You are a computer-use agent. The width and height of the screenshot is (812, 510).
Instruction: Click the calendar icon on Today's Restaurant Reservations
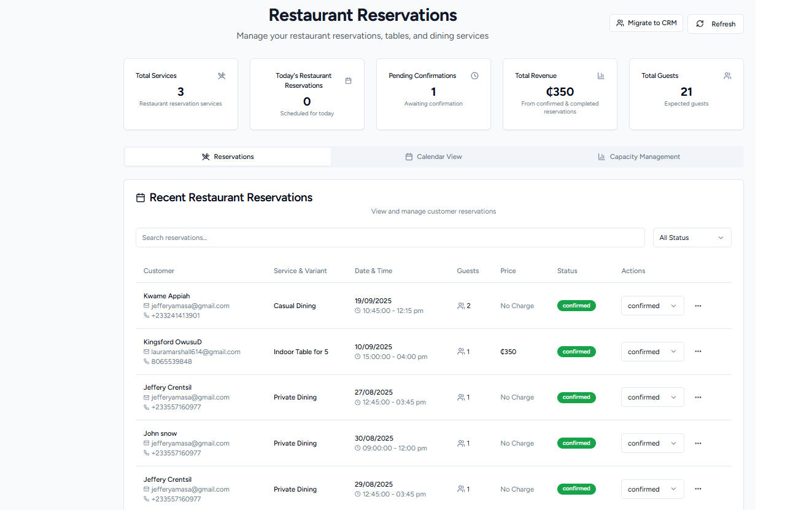348,81
